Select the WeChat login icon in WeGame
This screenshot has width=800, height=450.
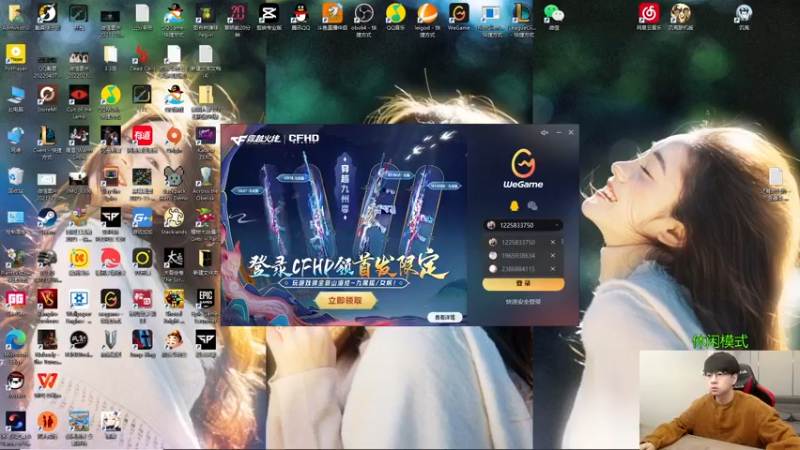click(x=532, y=206)
